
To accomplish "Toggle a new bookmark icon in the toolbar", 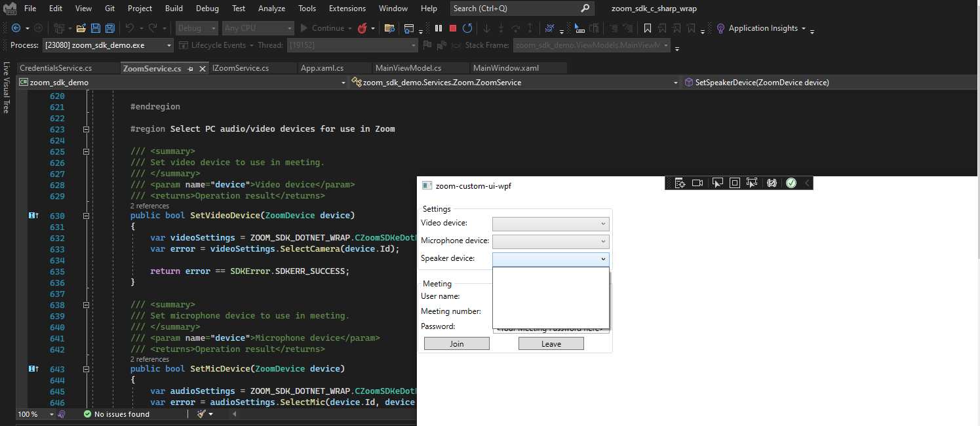I will pyautogui.click(x=648, y=28).
